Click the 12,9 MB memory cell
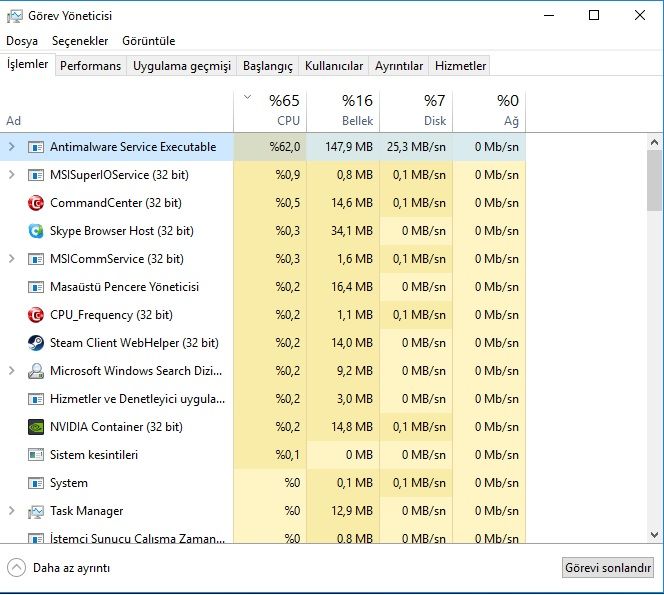The height and width of the screenshot is (595, 664). 343,511
